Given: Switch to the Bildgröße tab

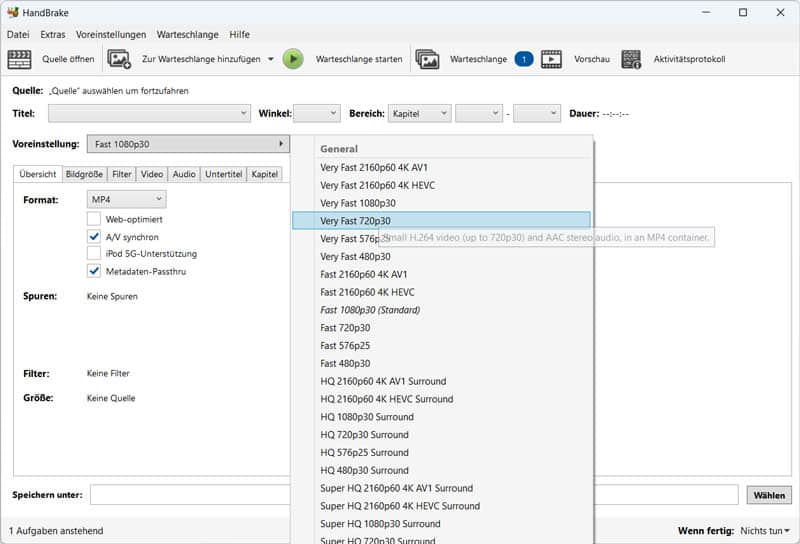Looking at the screenshot, I should pos(84,174).
